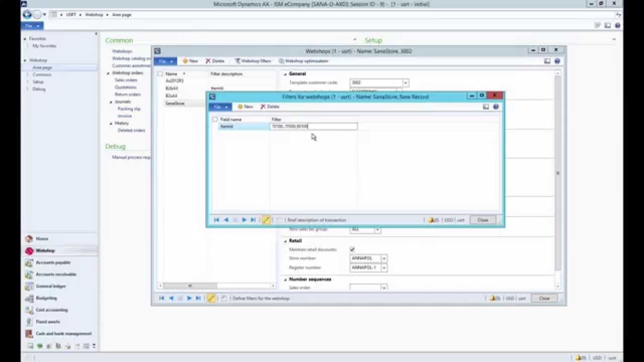Select My favorites in navigation tree

44,46
